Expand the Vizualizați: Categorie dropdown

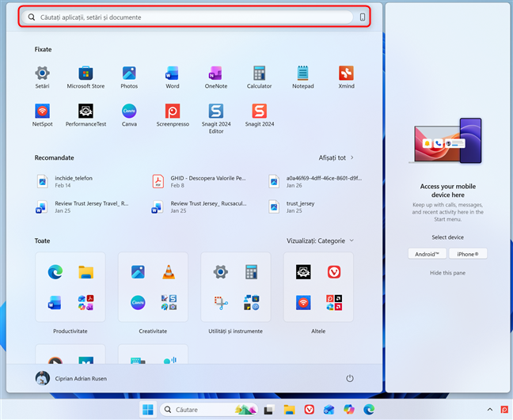point(320,240)
